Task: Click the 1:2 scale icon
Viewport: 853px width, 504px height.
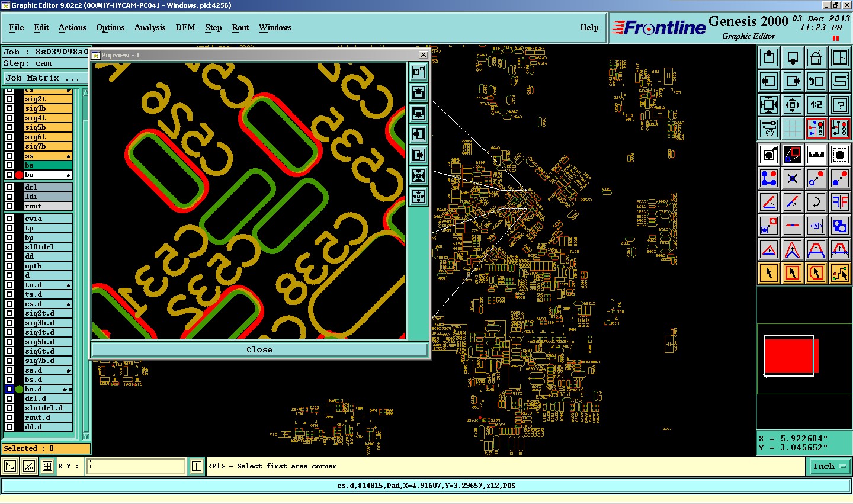Action: pos(816,105)
